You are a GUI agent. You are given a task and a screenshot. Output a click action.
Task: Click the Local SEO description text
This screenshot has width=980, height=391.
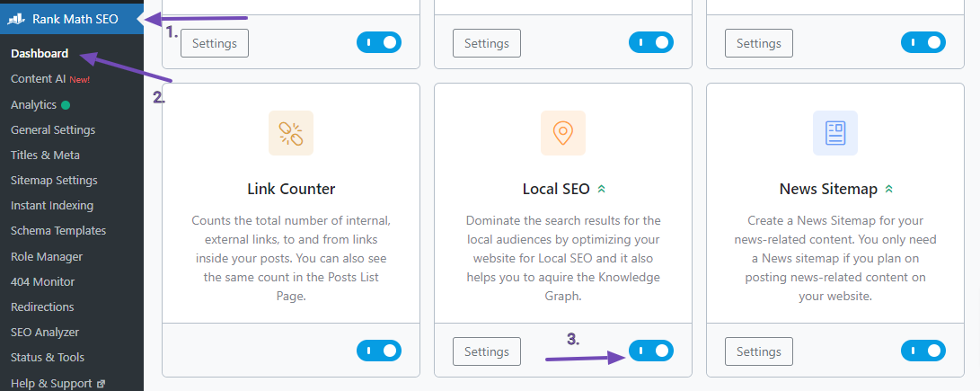[x=563, y=258]
